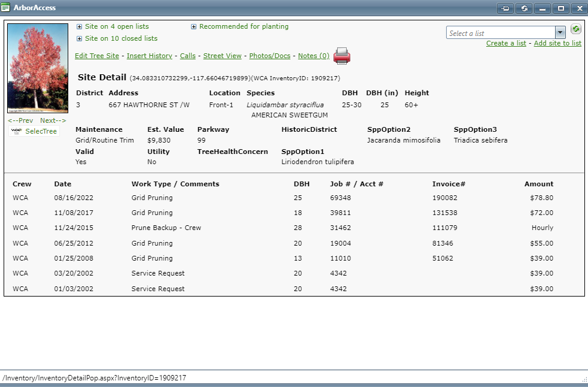Open the Edit Tree Site link

[x=97, y=56]
